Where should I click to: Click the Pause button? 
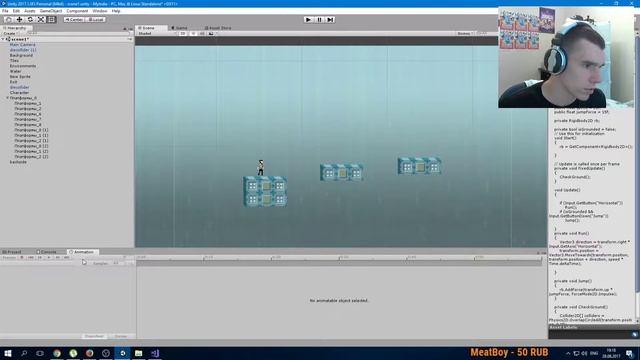coord(319,20)
